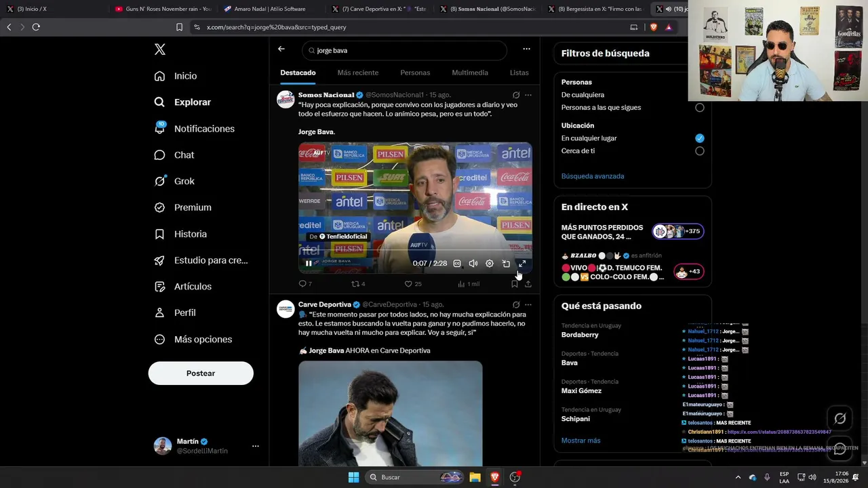
Task: Like the Somos Nacional post
Action: (x=413, y=284)
